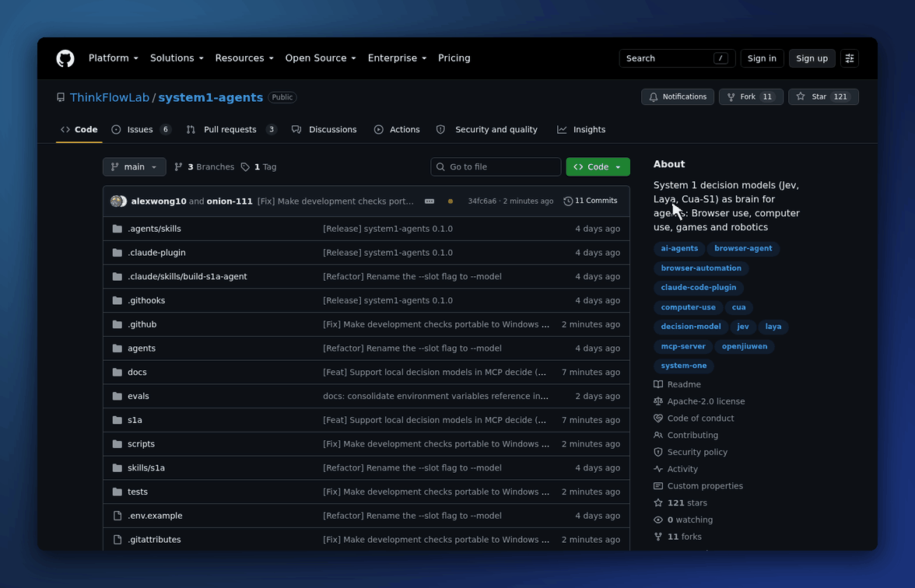Image resolution: width=915 pixels, height=588 pixels.
Task: Select the mcp-server topic tag
Action: coord(683,347)
